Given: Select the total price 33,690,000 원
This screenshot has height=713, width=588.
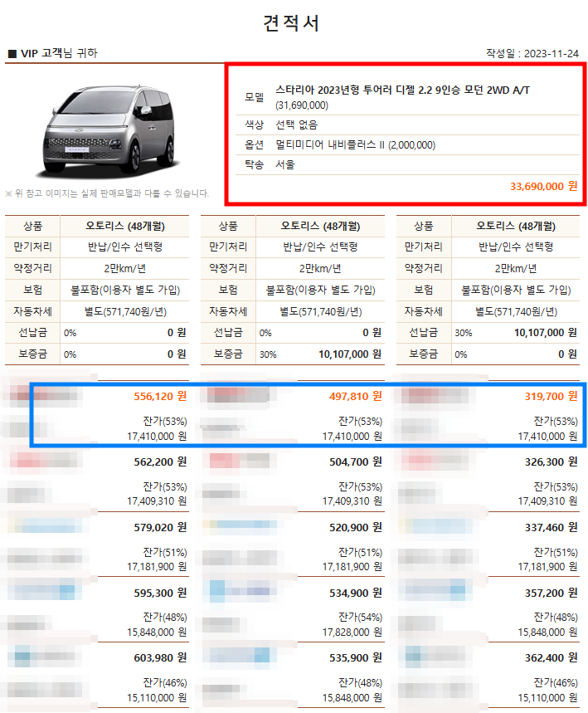Looking at the screenshot, I should point(543,186).
